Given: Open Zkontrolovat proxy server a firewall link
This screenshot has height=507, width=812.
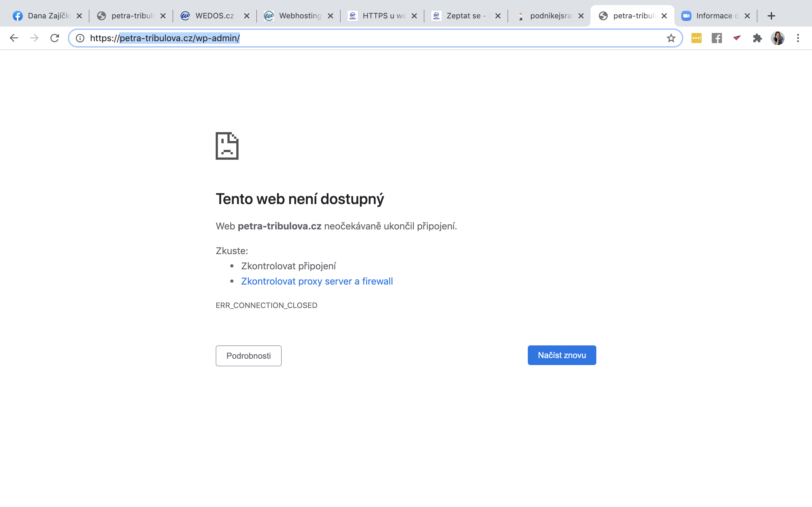Looking at the screenshot, I should (x=317, y=281).
